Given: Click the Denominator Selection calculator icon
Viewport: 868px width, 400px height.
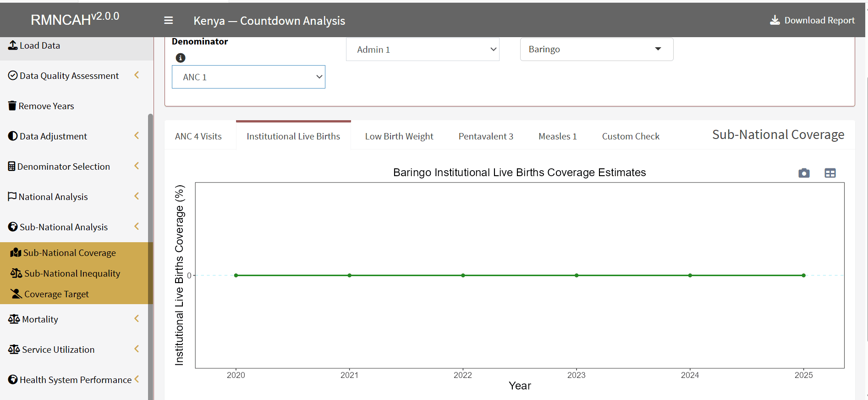Looking at the screenshot, I should point(11,167).
